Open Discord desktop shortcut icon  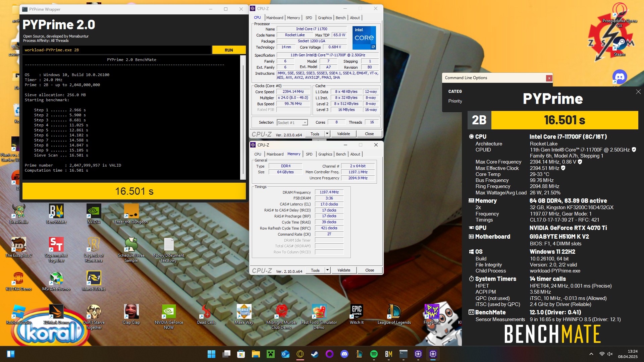pos(620,77)
